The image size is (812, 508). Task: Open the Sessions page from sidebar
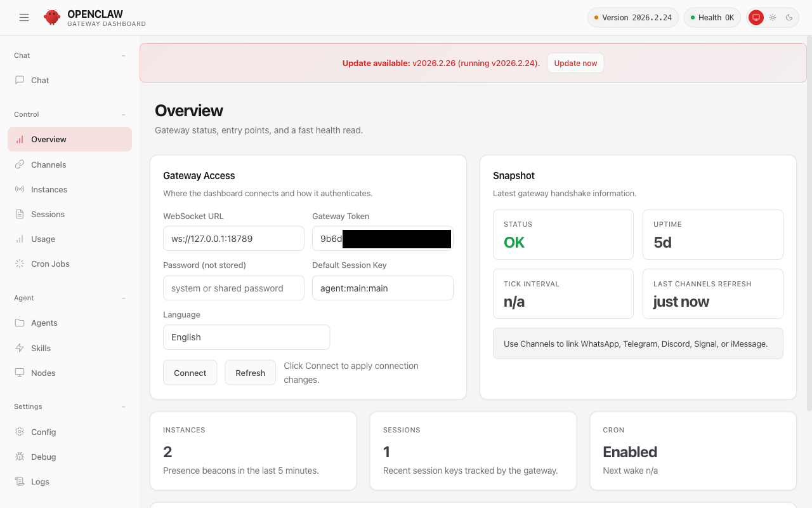[x=48, y=214]
